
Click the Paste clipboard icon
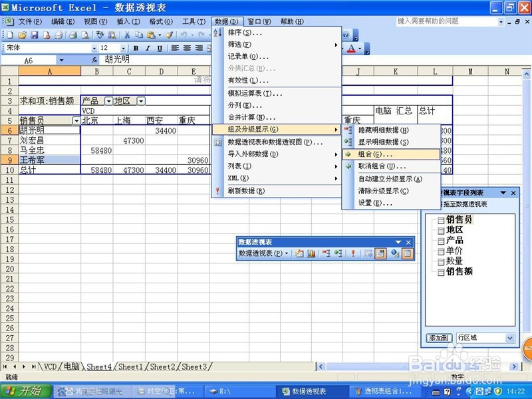(151, 35)
